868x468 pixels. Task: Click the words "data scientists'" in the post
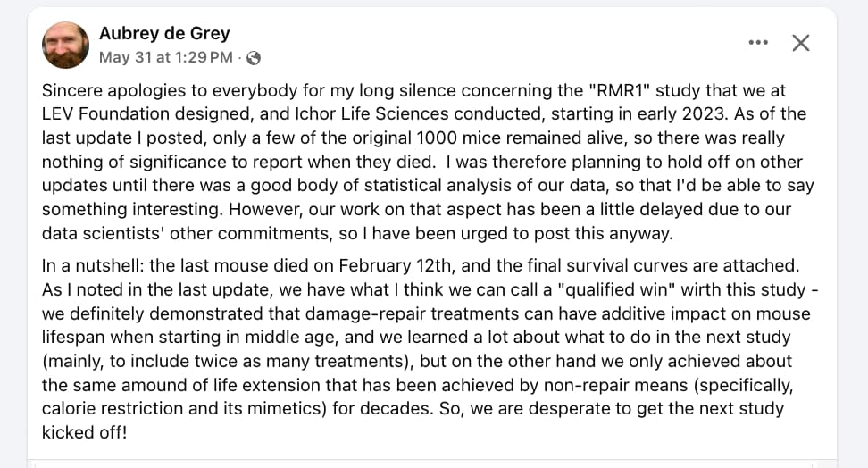[x=104, y=233]
